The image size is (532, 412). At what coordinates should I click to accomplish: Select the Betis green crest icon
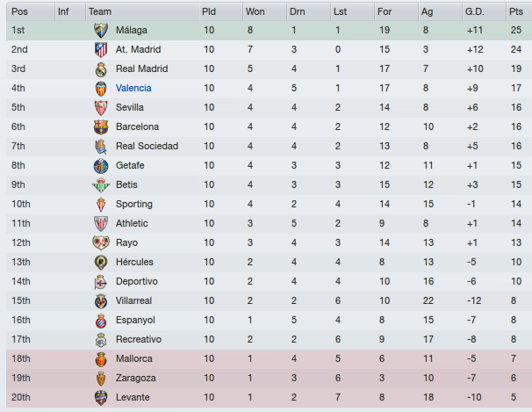coord(101,185)
